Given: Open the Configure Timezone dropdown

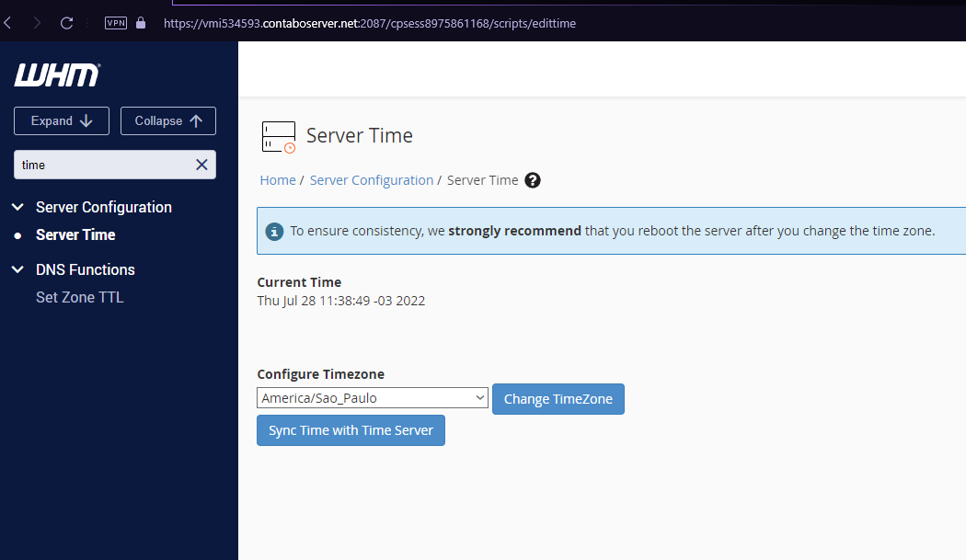Looking at the screenshot, I should click(373, 398).
